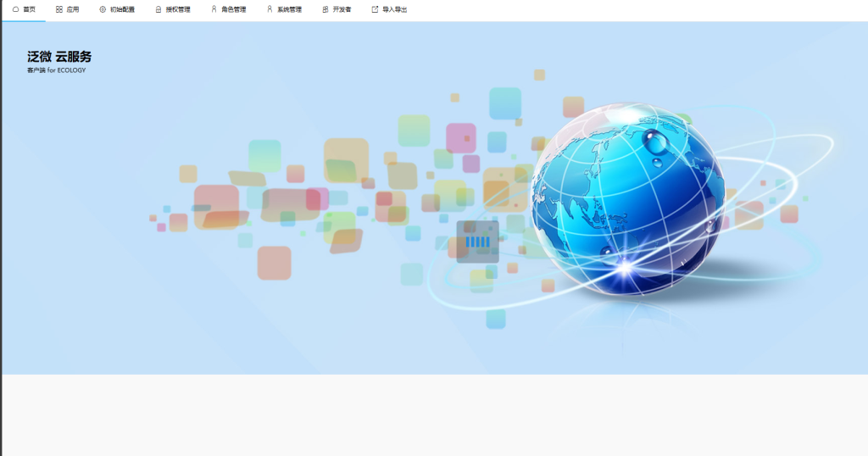Open the 导入导出 tab
This screenshot has height=456, width=868.
pyautogui.click(x=389, y=9)
